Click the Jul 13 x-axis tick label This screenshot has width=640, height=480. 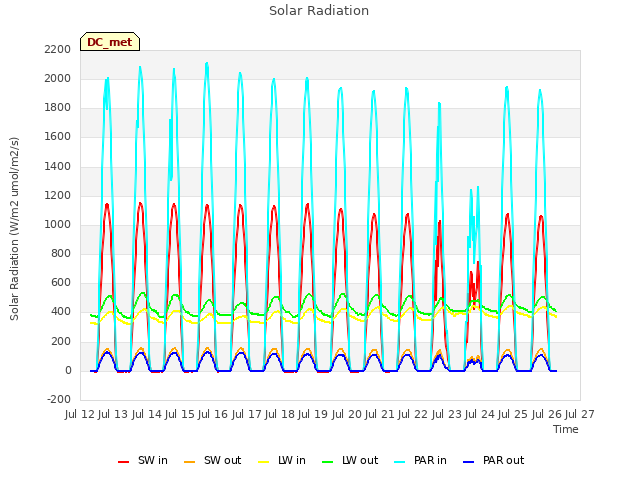pyautogui.click(x=113, y=414)
